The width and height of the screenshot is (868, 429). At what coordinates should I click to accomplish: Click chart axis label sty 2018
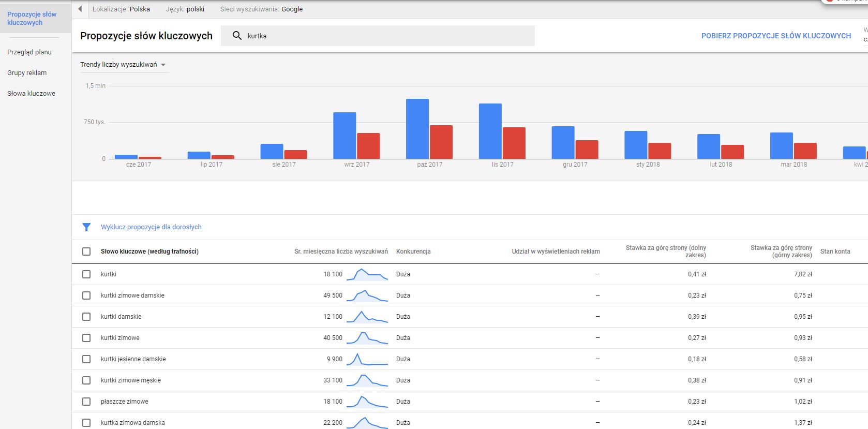pyautogui.click(x=648, y=165)
